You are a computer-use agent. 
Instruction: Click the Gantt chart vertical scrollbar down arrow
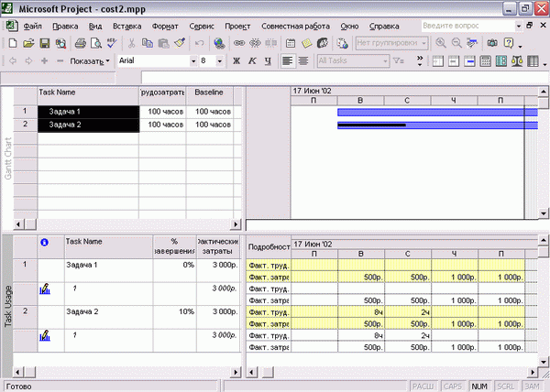[x=544, y=213]
